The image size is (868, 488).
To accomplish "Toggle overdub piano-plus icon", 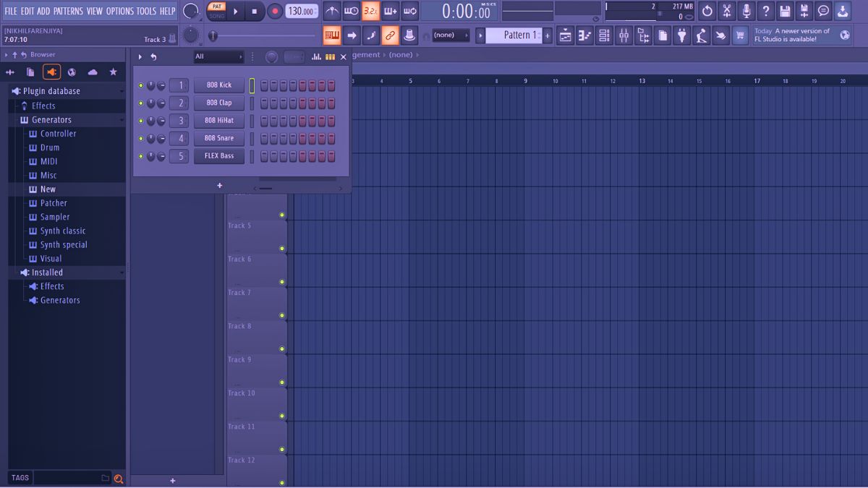I will [x=391, y=11].
